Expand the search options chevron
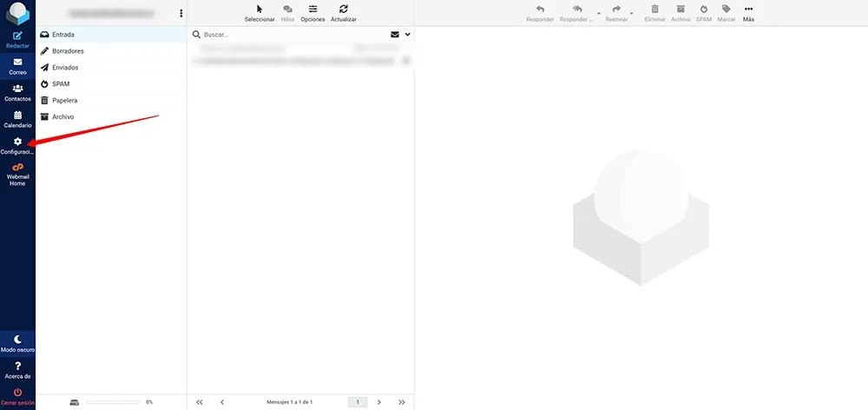The image size is (868, 410). tap(407, 35)
